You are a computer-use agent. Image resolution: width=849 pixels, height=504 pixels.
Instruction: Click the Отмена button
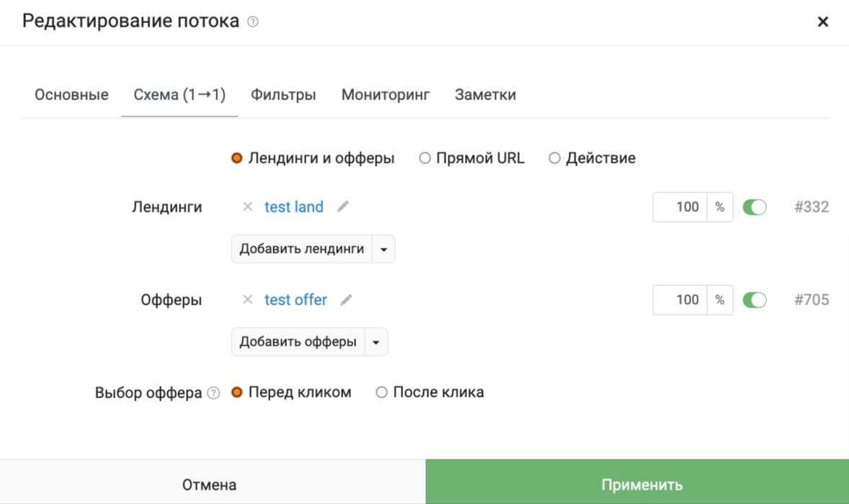[x=213, y=482]
